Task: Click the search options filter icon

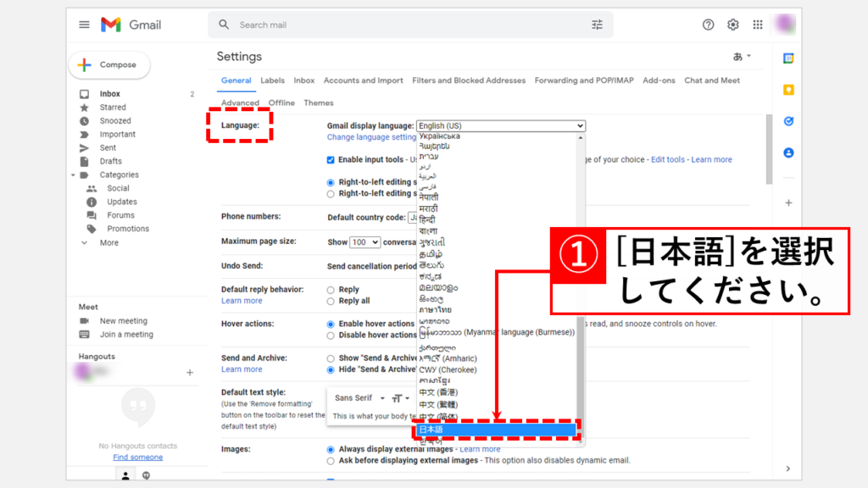Action: [597, 25]
